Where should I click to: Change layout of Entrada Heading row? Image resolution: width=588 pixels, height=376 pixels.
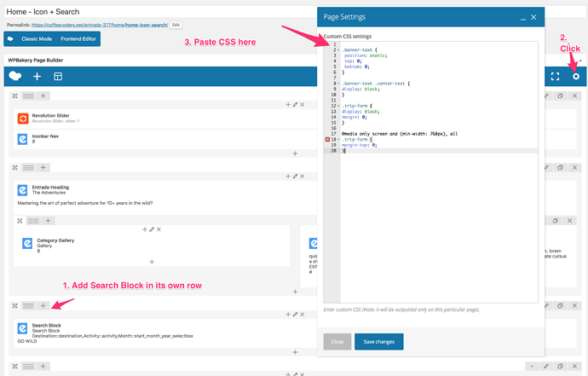point(28,168)
